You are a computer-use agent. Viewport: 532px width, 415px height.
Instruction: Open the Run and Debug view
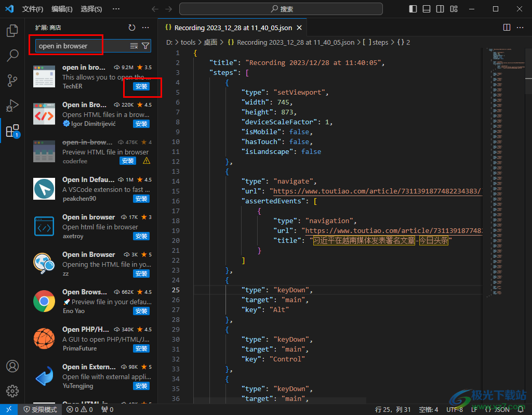coord(12,106)
